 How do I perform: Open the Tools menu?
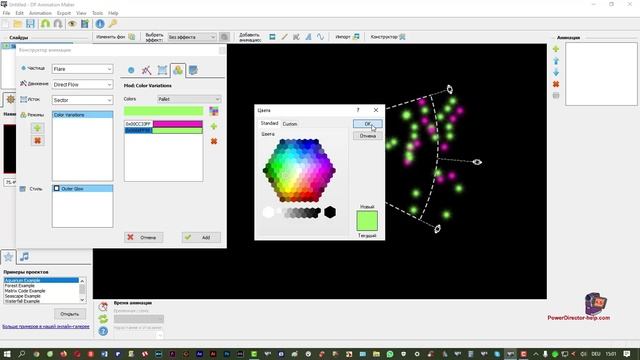98,13
